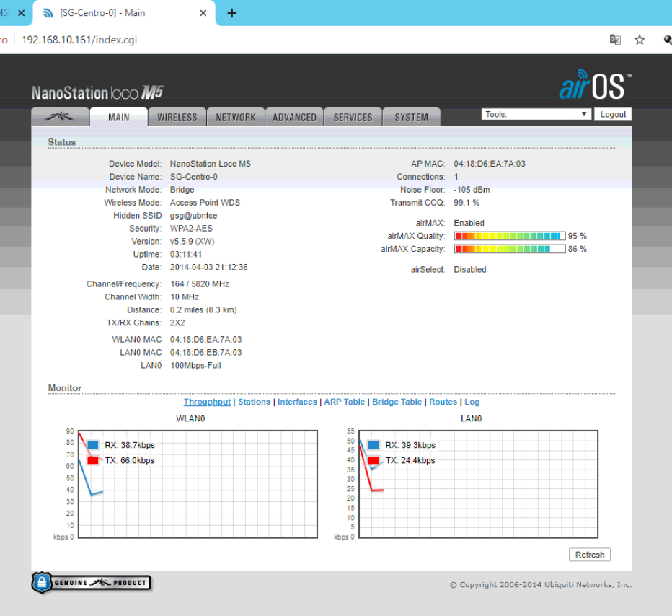Switch to the MAIN tab
Image resolution: width=672 pixels, height=616 pixels.
[x=119, y=117]
